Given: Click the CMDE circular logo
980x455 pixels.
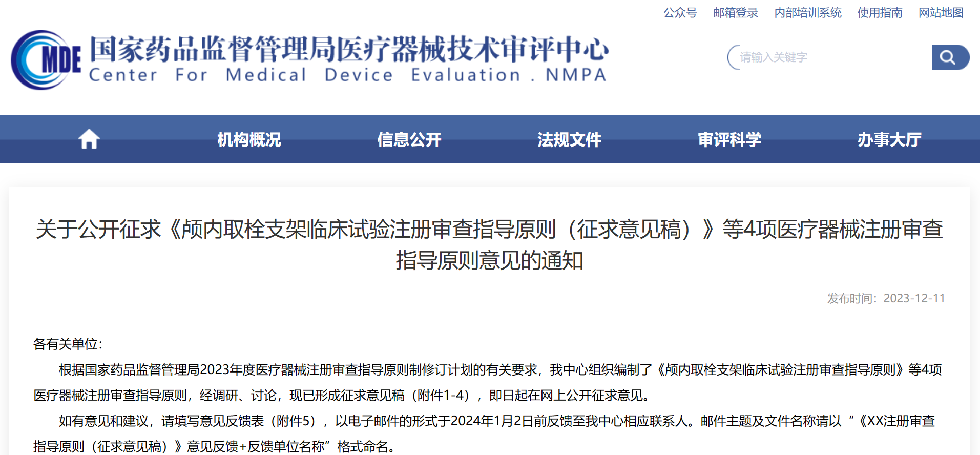Looking at the screenshot, I should coord(45,59).
